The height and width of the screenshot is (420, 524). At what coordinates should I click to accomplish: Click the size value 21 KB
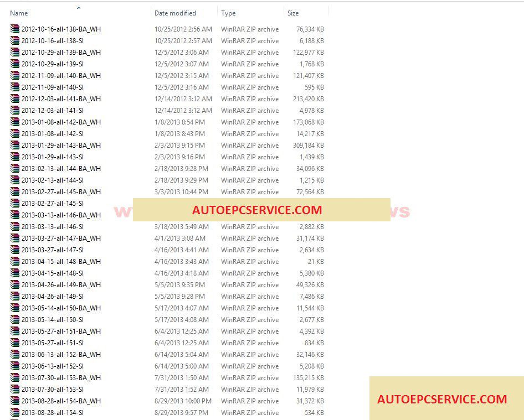[x=316, y=261]
